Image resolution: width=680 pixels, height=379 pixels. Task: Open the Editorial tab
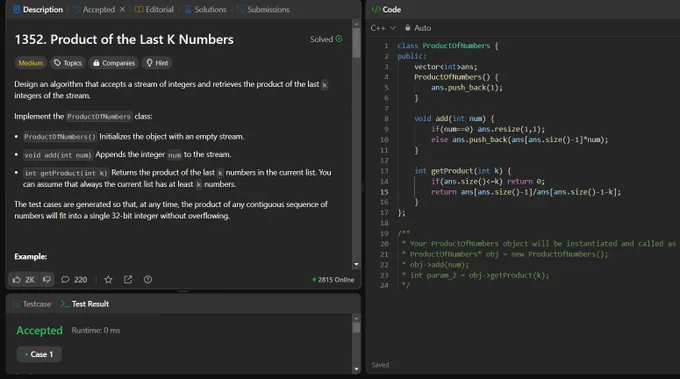154,10
